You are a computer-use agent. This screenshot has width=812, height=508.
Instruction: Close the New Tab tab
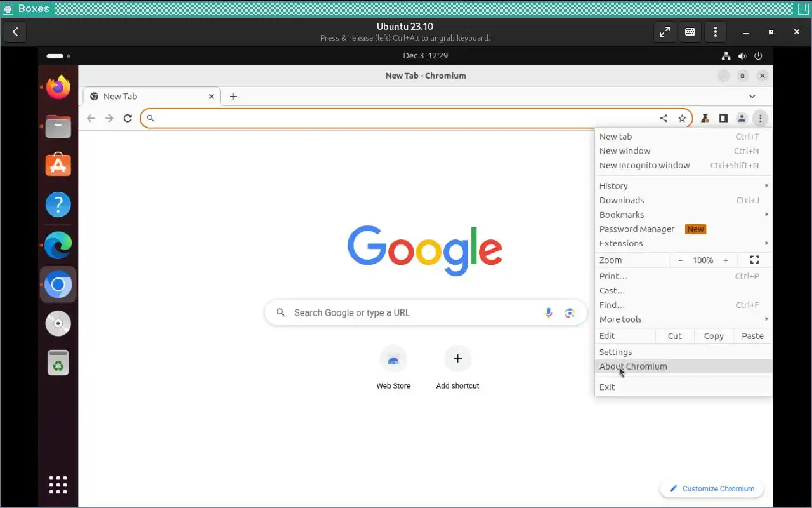[211, 97]
